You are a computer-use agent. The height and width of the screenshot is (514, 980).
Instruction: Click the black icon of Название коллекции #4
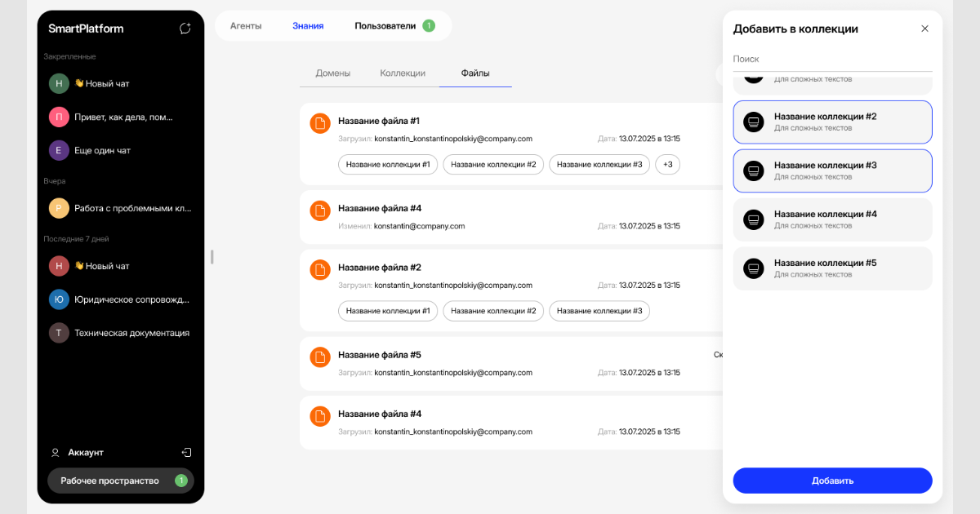[x=754, y=219]
